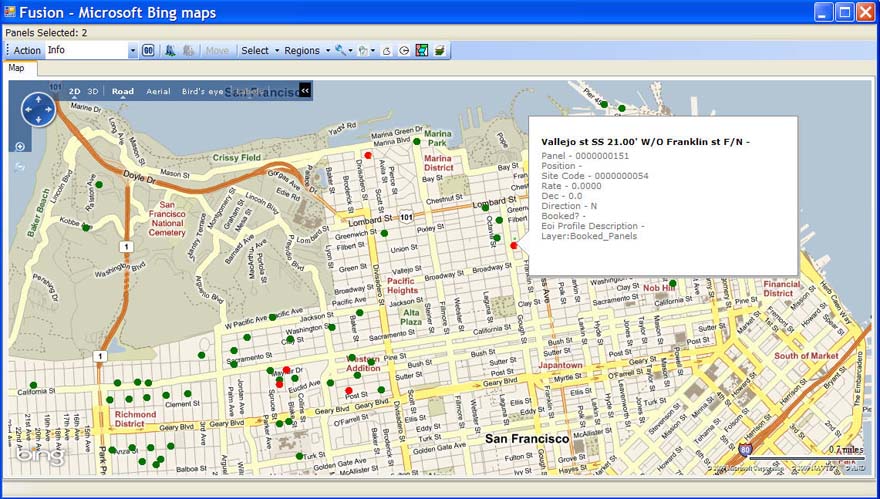Click the green marker above Pier 45 on the map
The width and height of the screenshot is (880, 499).
[604, 104]
